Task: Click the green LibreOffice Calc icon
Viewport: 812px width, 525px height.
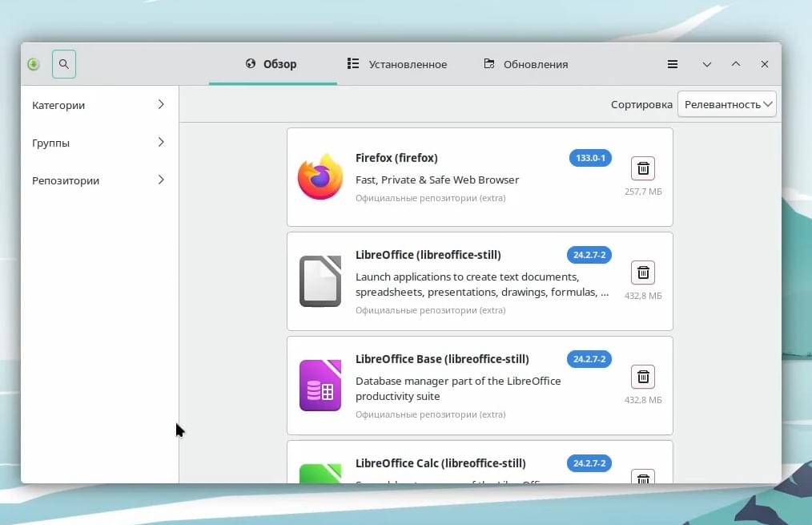Action: click(x=320, y=474)
